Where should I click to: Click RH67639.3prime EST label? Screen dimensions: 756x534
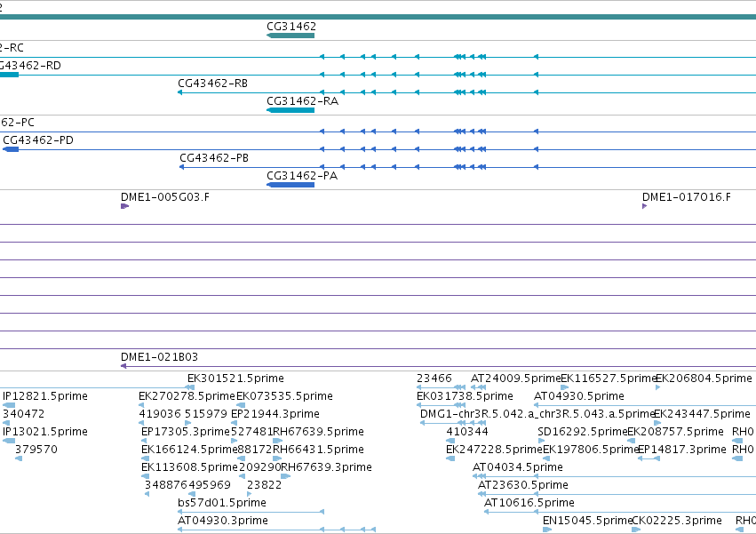pyautogui.click(x=326, y=467)
